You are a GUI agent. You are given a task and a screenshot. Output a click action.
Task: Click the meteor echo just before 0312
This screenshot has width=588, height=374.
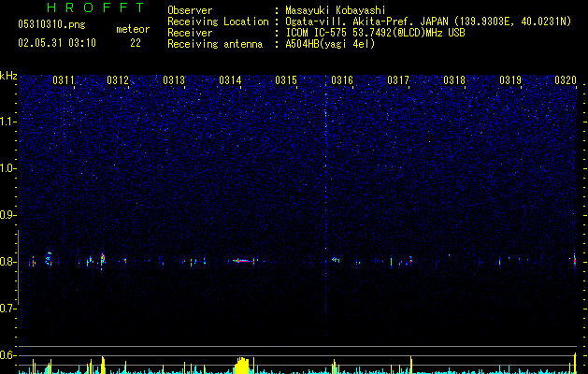click(103, 259)
